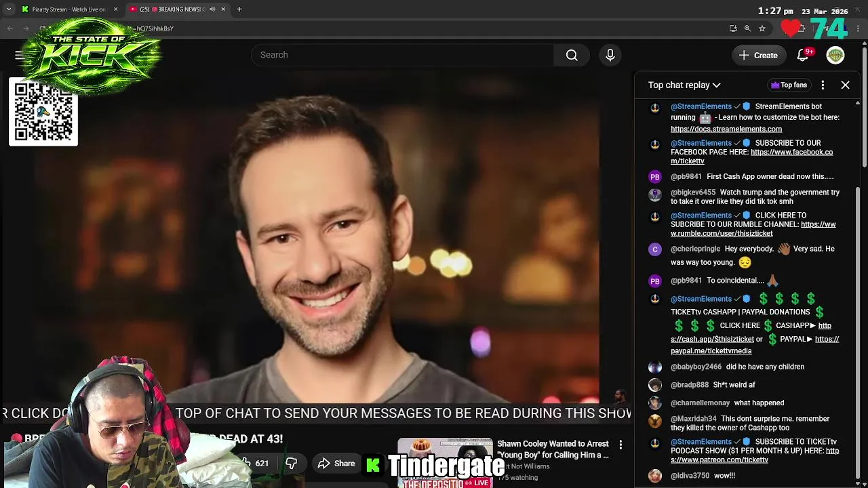Close the BREAKING NEWS YouTube tab

223,9
